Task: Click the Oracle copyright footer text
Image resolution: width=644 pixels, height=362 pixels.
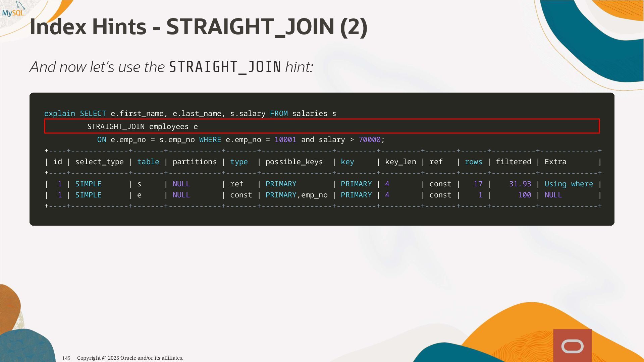Action: [x=130, y=358]
